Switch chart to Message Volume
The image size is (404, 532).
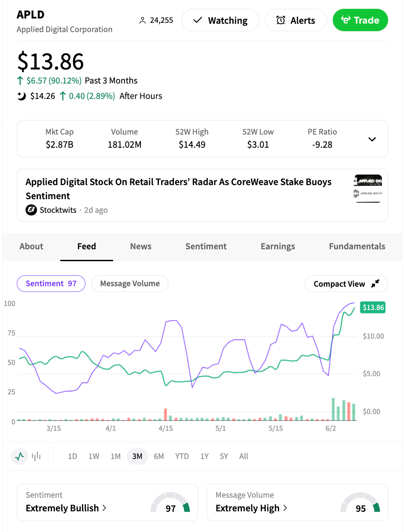pyautogui.click(x=130, y=284)
